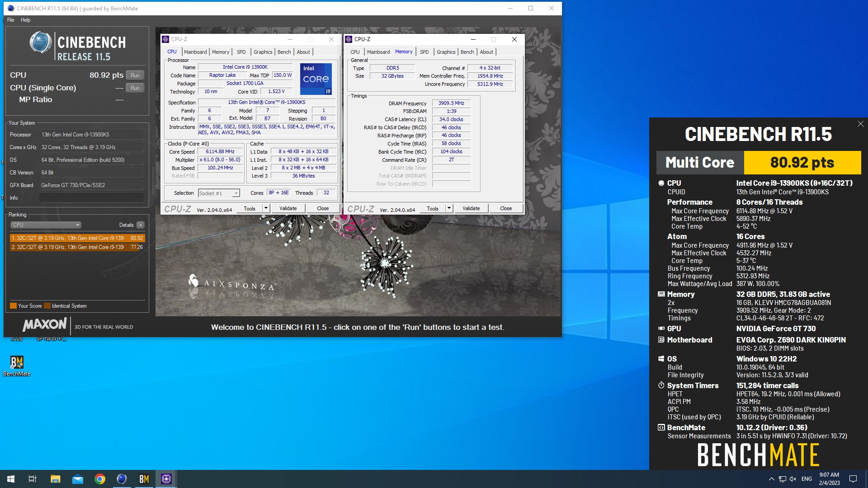Screen dimensions: 868x488
Task: Open Bench tab in right CPU-Z
Action: click(x=467, y=52)
